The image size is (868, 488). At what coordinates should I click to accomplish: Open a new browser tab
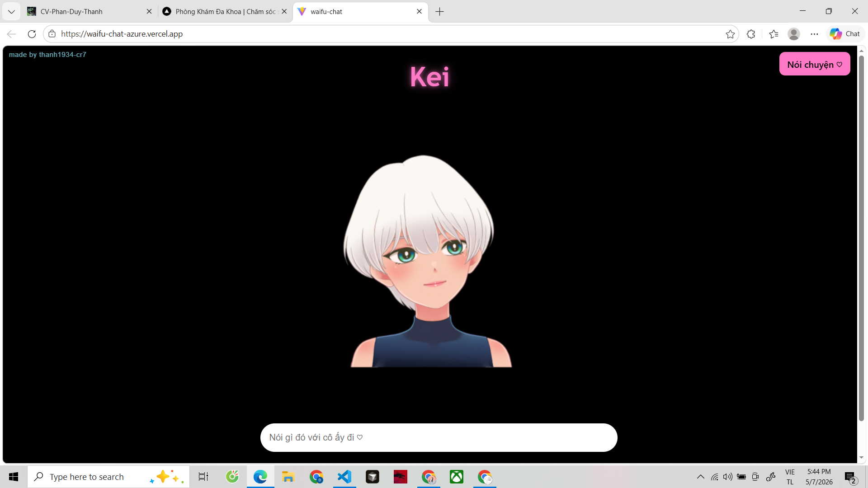[x=439, y=12]
